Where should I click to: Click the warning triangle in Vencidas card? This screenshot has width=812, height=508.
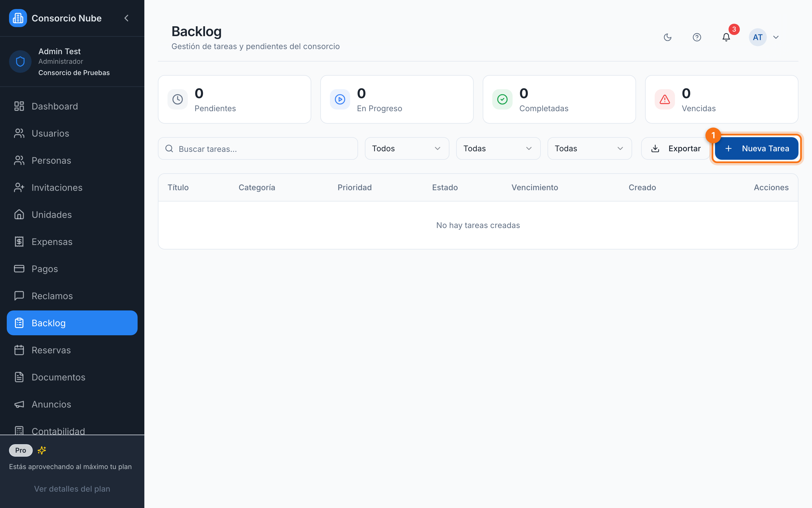(665, 99)
